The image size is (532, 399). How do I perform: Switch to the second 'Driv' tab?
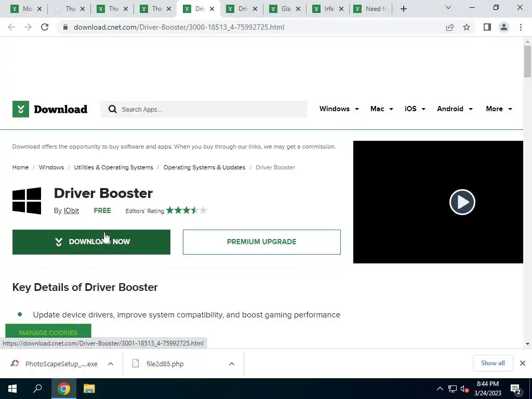(238, 9)
